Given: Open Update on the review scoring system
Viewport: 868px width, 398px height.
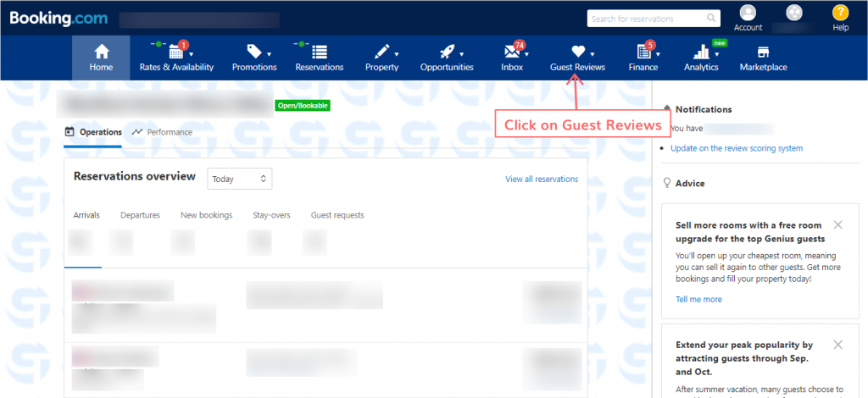Looking at the screenshot, I should (737, 148).
